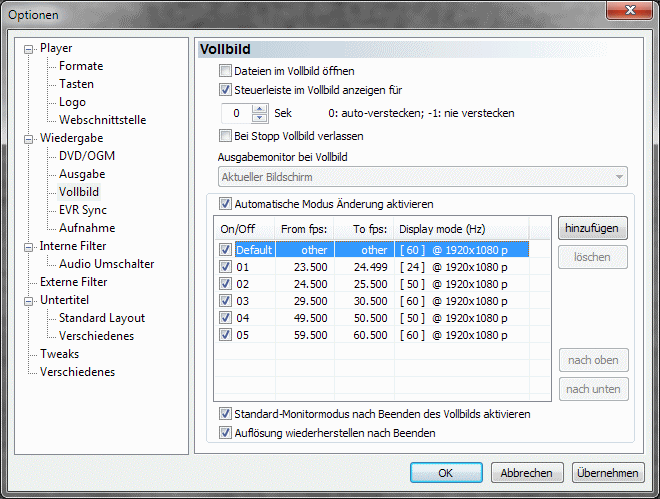Screen dimensions: 660x499
Task: Increase seconds with spinner up arrow
Action: point(260,109)
